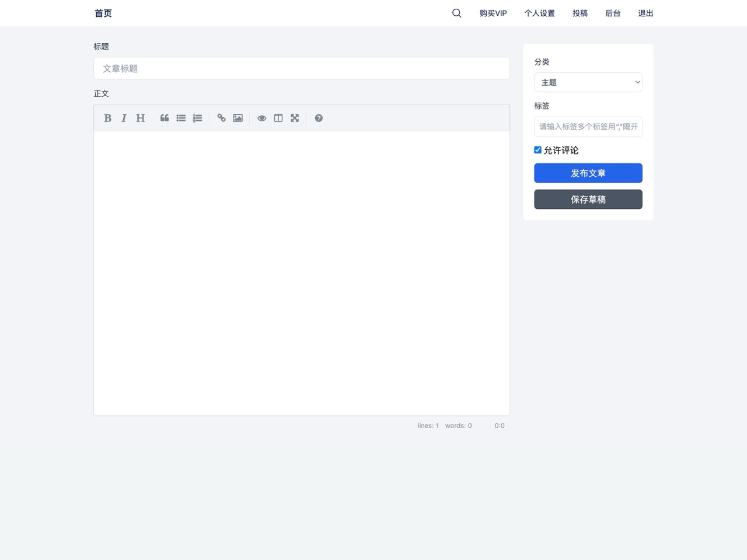Open the 个人设置 menu item
Screen dimensions: 747x560
click(539, 13)
